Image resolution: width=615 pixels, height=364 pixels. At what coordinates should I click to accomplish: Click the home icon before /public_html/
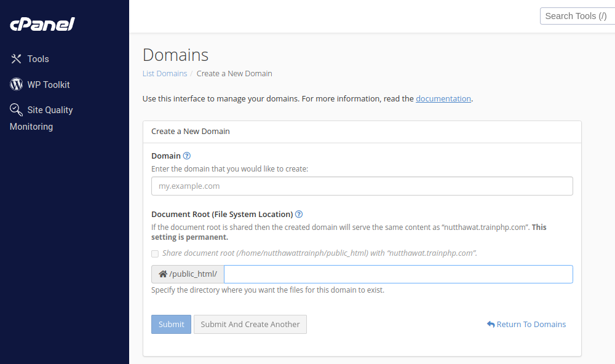coord(163,274)
